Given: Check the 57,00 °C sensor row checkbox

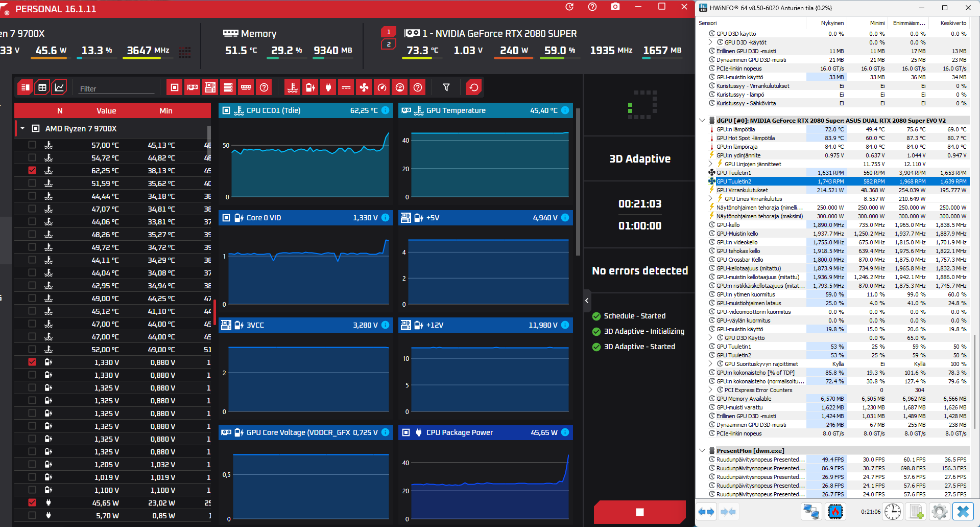Looking at the screenshot, I should tap(32, 145).
